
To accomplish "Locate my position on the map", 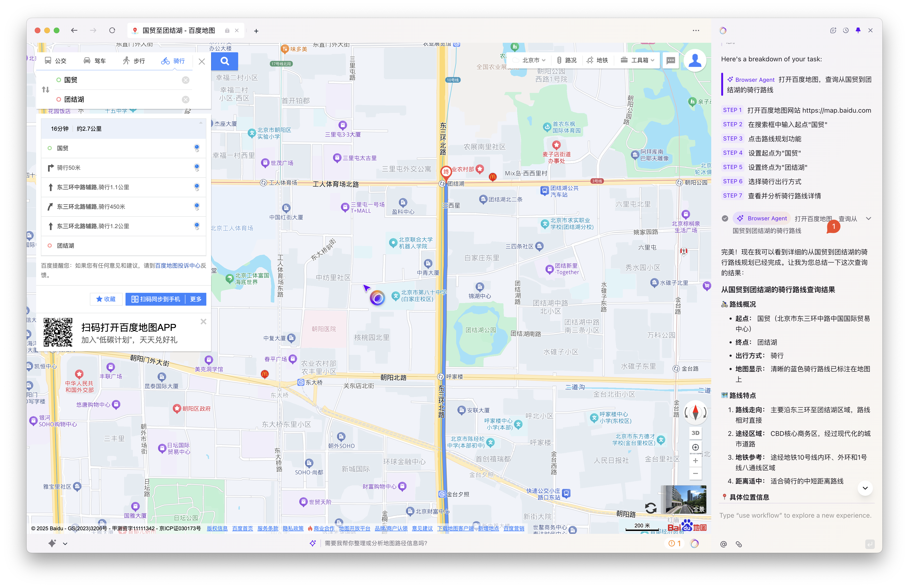I will click(695, 447).
